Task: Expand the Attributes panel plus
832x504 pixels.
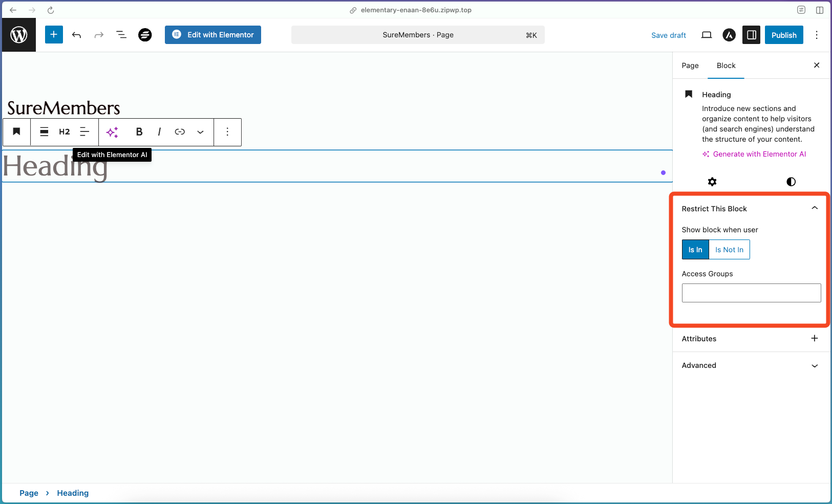Action: [x=815, y=338]
